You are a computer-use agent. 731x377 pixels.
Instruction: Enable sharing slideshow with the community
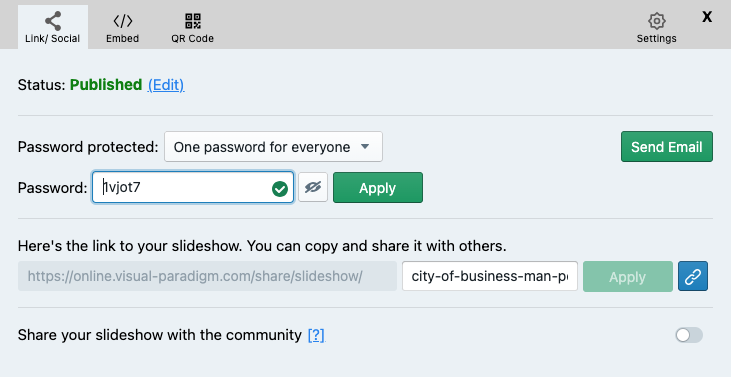689,335
